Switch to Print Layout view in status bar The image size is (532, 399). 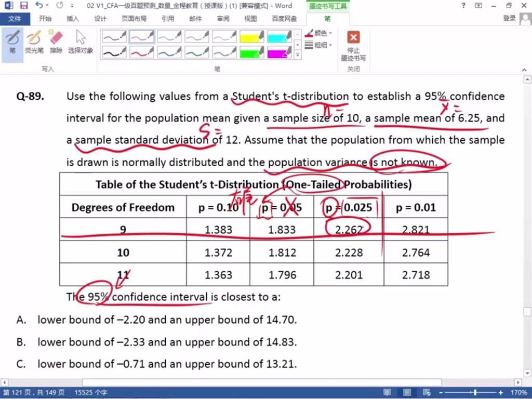(406, 392)
